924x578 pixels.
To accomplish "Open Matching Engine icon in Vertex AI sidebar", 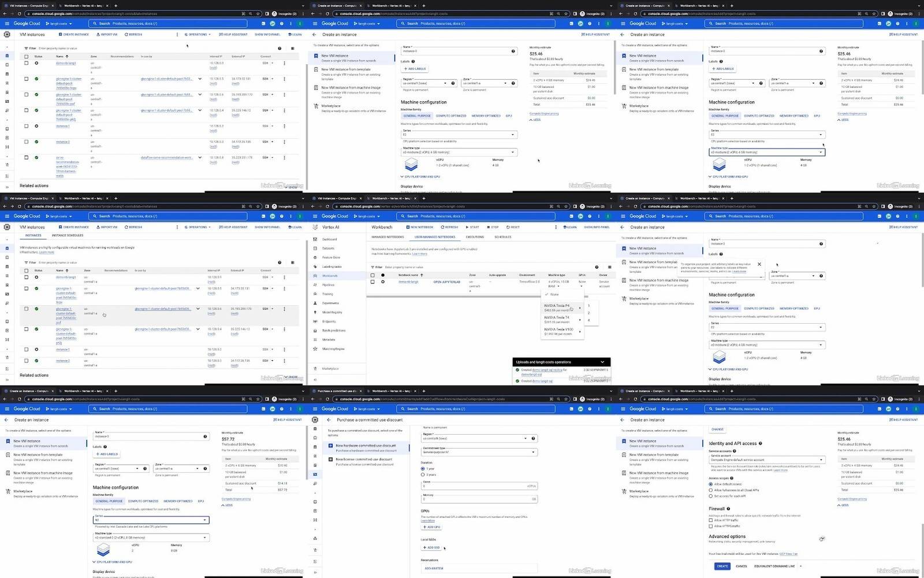I will coord(315,349).
